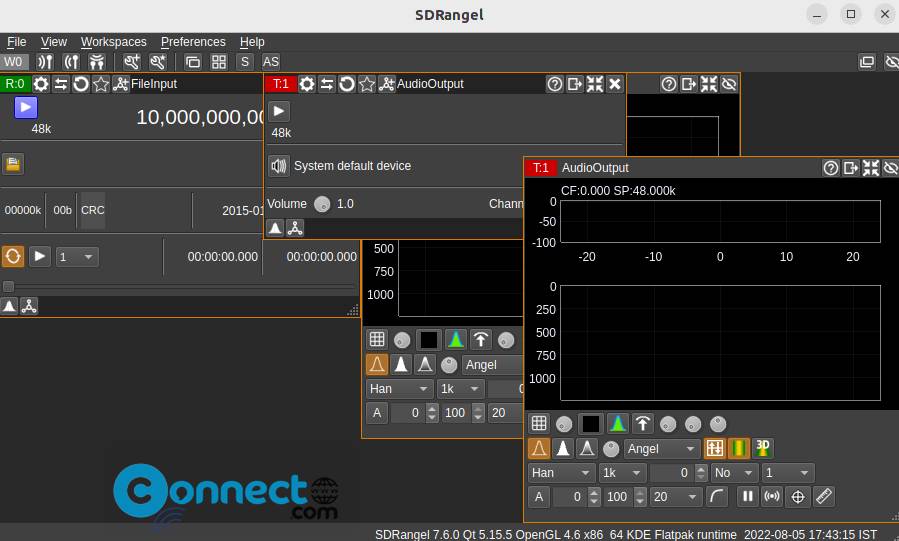The image size is (899, 541).
Task: Change AudioOutput device with swap arrows icon
Action: (x=327, y=84)
